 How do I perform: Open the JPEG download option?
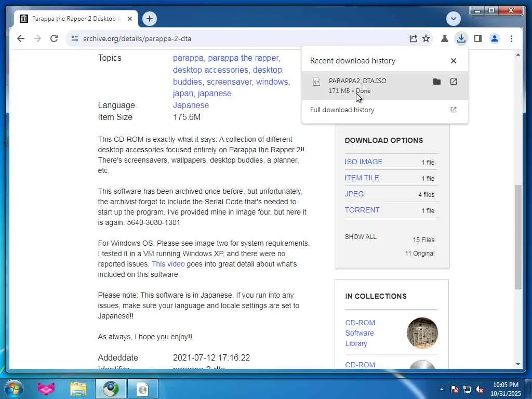(354, 194)
